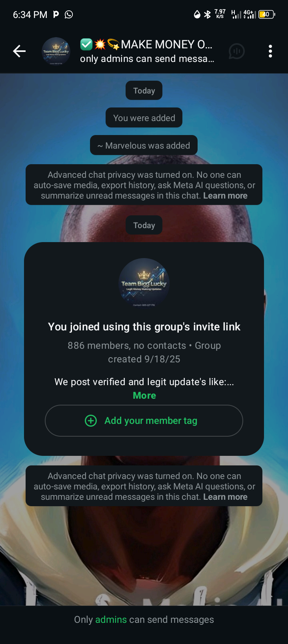Tap the P parking notification icon

56,14
